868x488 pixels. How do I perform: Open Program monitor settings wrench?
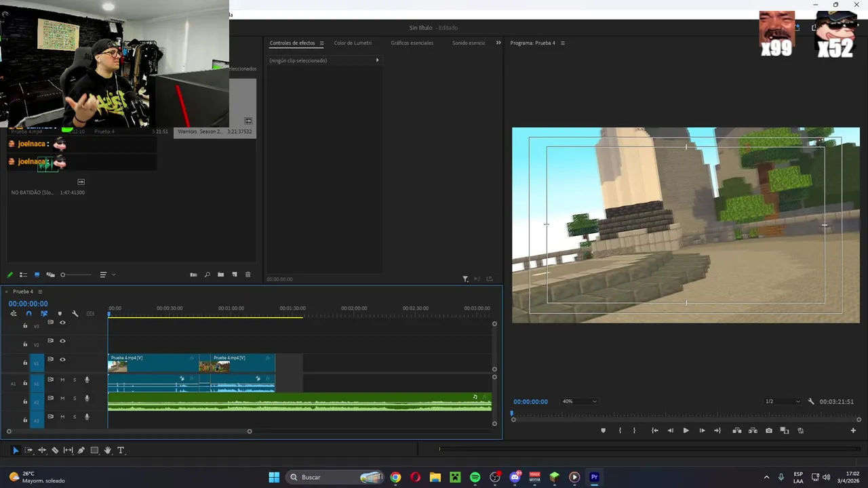click(811, 401)
